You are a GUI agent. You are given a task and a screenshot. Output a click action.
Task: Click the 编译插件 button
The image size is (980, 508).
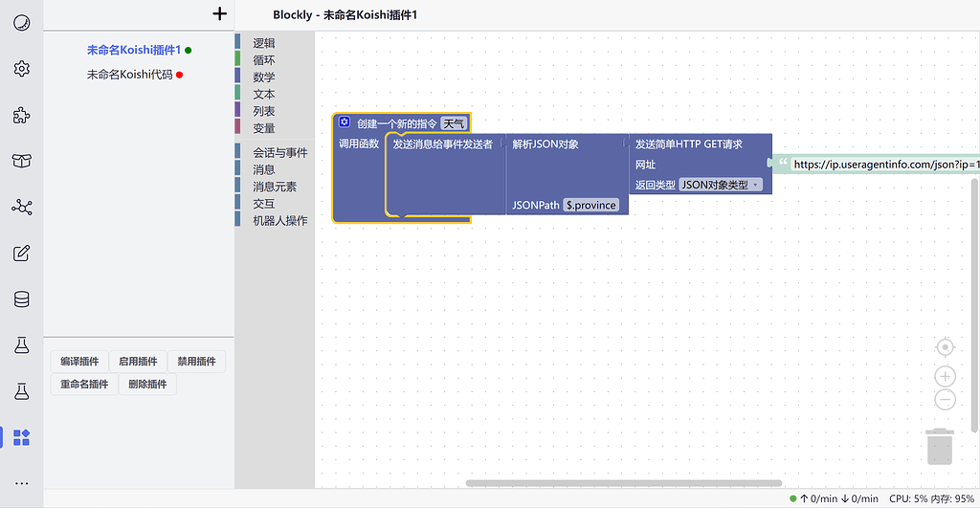[79, 362]
